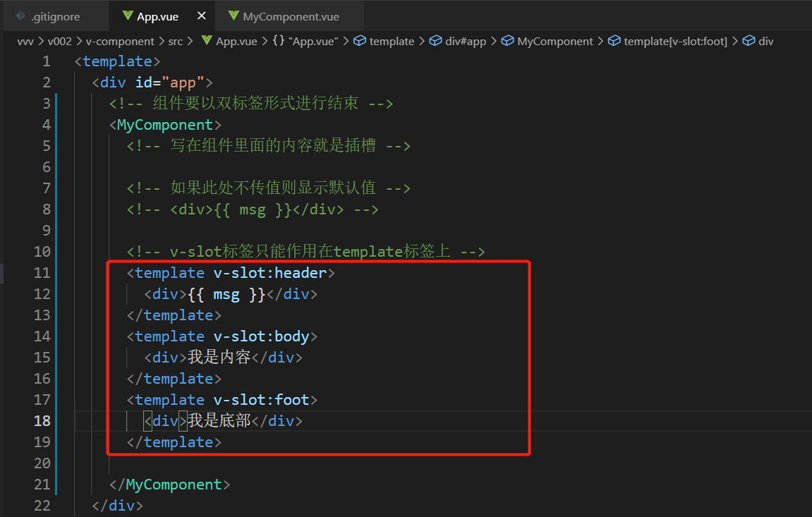
Task: Click the cube icon before MyComponent breadcrumb
Action: point(508,41)
